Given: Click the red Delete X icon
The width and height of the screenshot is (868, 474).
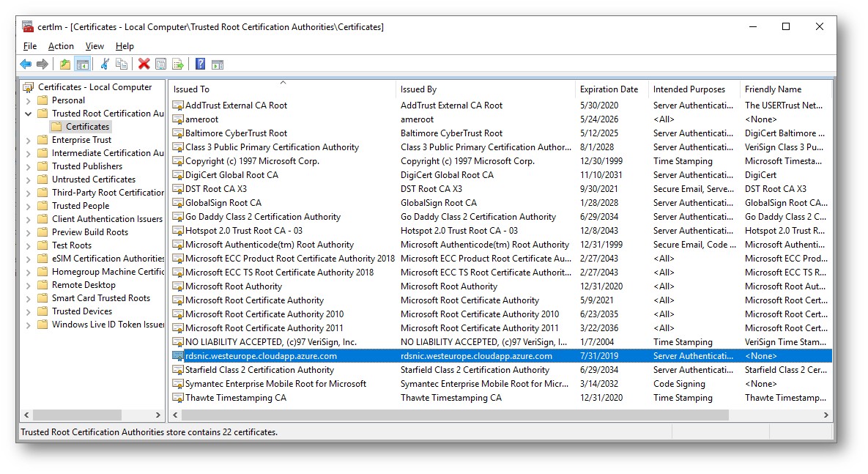Looking at the screenshot, I should click(144, 64).
